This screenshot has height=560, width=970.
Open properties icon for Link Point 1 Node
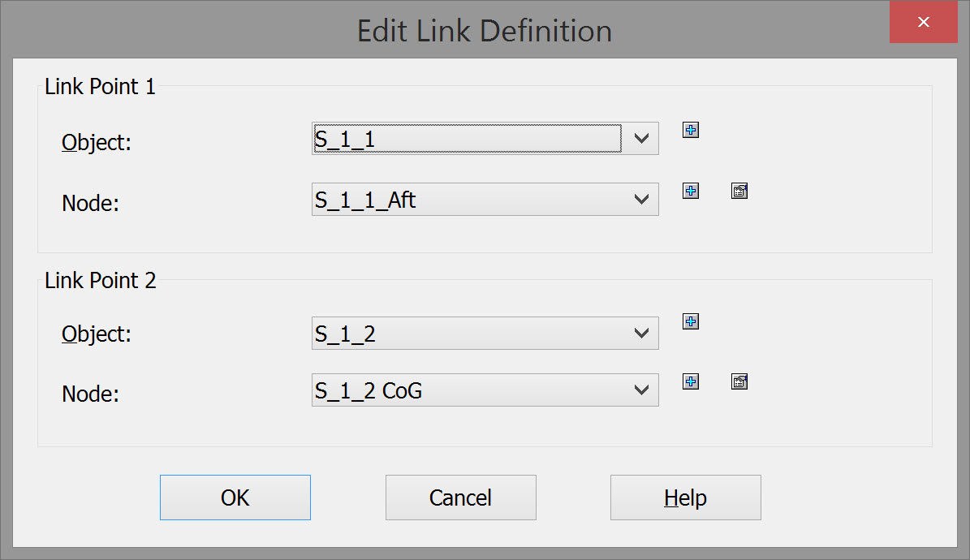click(739, 191)
